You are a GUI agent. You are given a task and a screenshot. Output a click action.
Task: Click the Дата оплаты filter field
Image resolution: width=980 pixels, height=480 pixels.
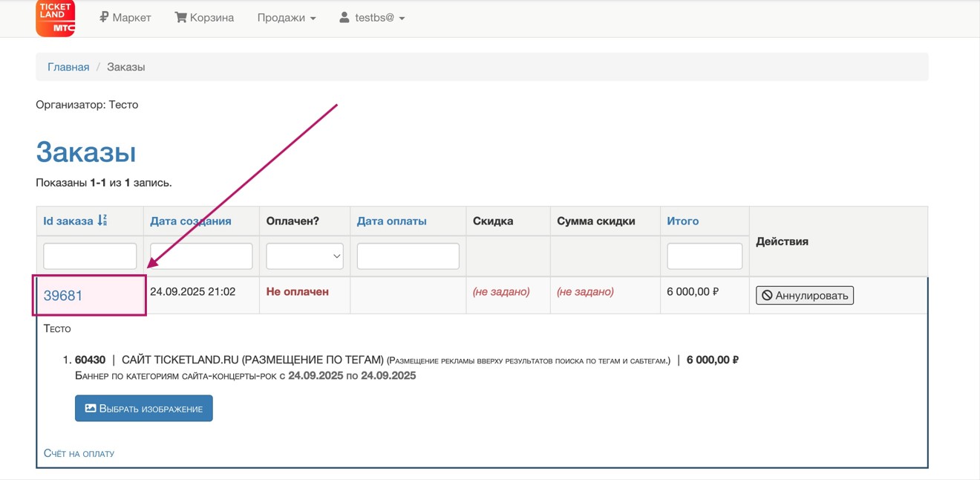[x=408, y=256]
